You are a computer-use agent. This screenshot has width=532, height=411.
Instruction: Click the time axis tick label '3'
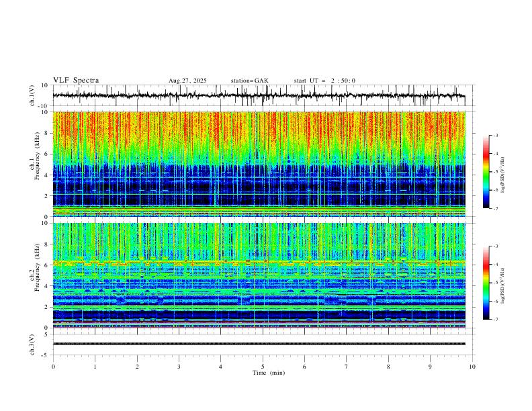click(179, 367)
